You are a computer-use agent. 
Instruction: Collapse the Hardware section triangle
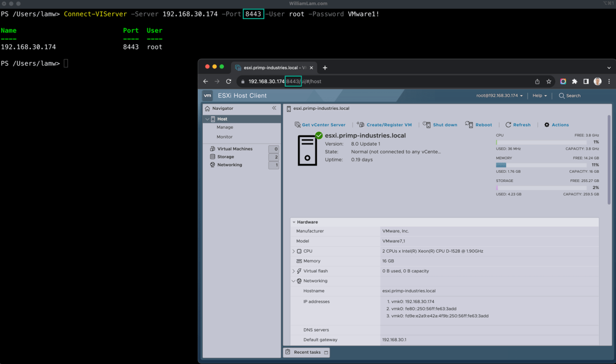click(x=294, y=223)
